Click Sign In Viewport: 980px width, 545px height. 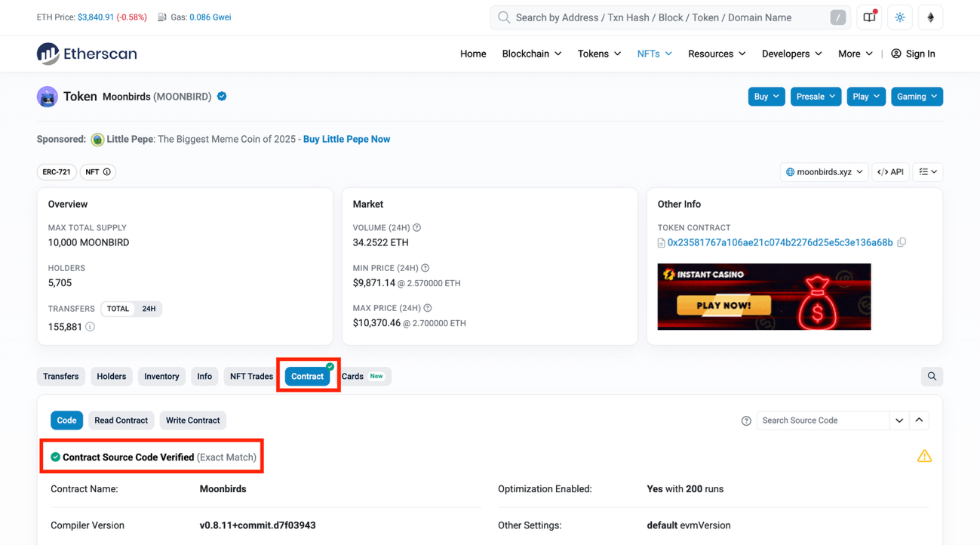click(913, 54)
